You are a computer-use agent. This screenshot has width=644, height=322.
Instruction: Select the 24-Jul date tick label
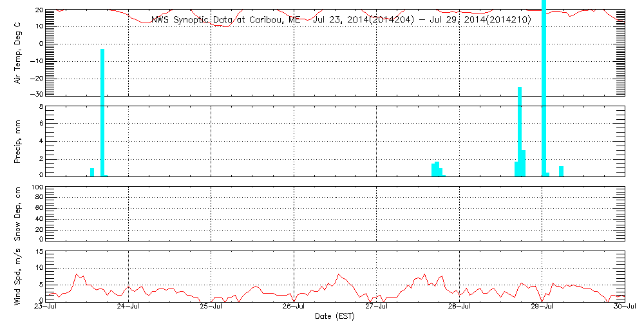pyautogui.click(x=129, y=307)
